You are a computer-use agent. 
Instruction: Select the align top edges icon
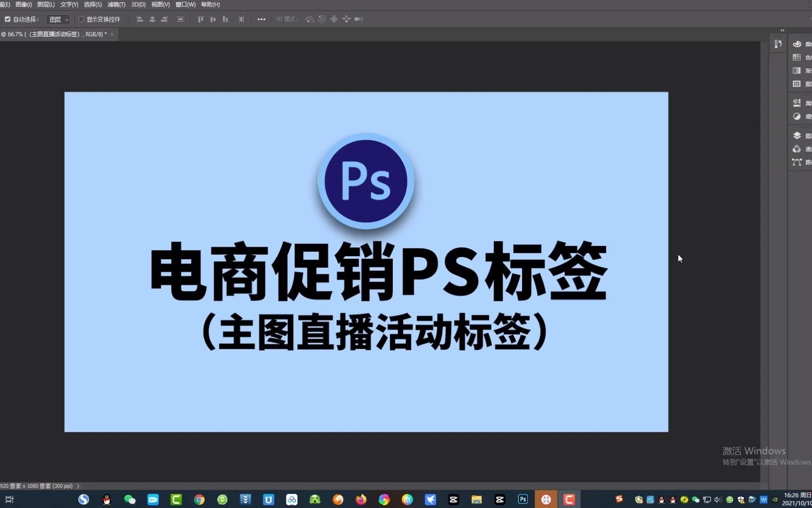[201, 19]
